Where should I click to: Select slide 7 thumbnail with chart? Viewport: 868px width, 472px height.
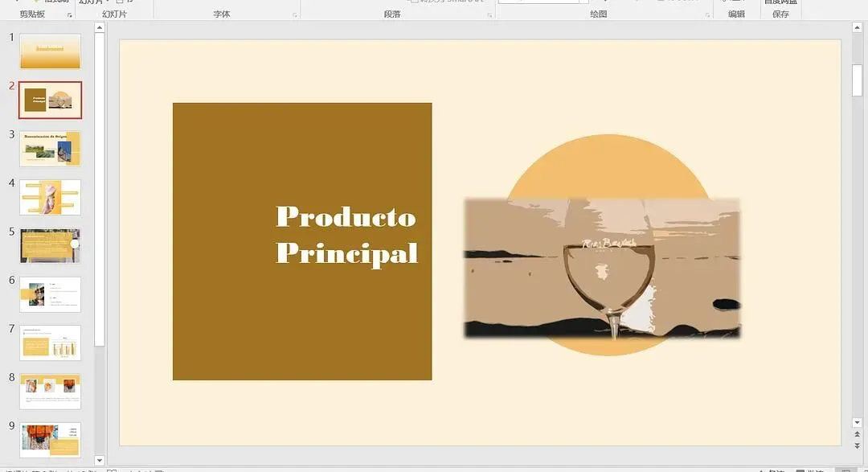[x=51, y=343]
